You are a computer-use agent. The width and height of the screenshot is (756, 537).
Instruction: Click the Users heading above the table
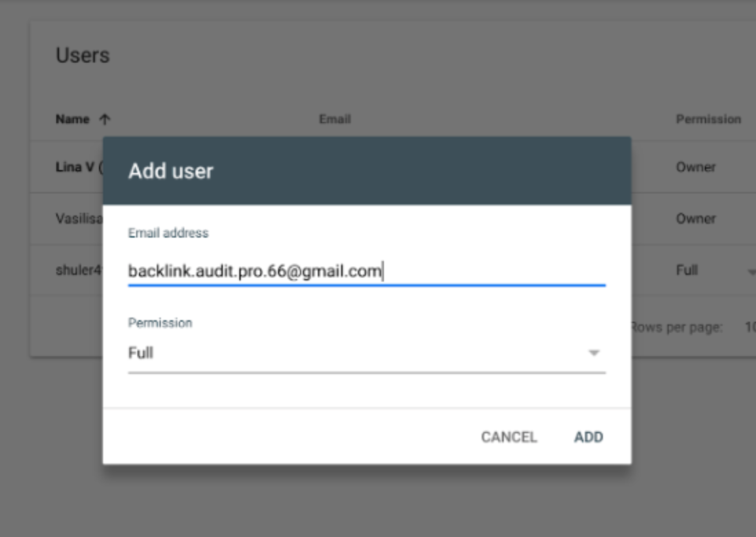click(x=72, y=57)
